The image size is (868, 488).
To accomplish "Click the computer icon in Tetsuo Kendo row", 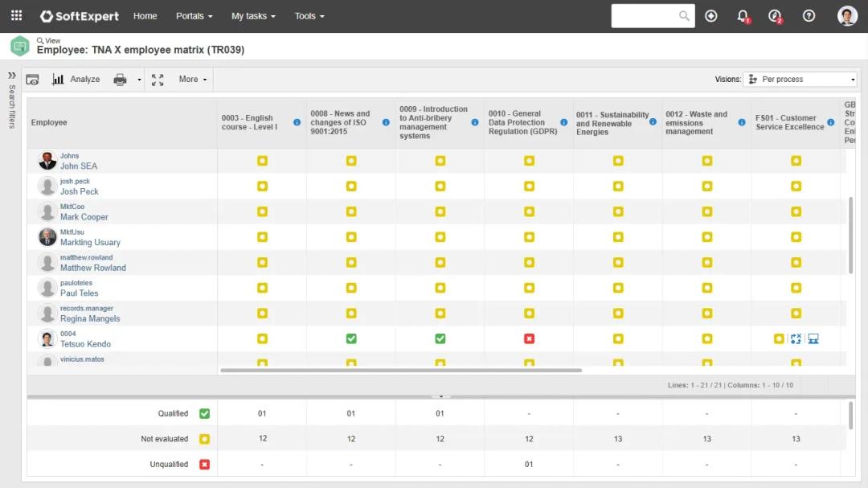I will (813, 339).
